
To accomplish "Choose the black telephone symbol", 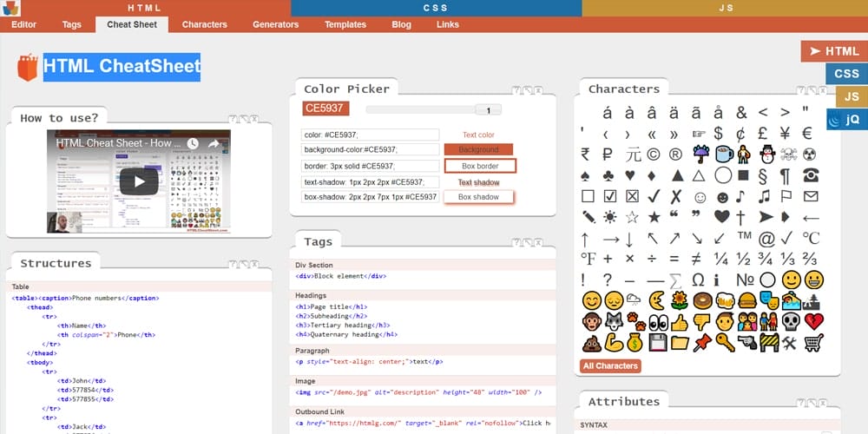I will click(x=811, y=175).
